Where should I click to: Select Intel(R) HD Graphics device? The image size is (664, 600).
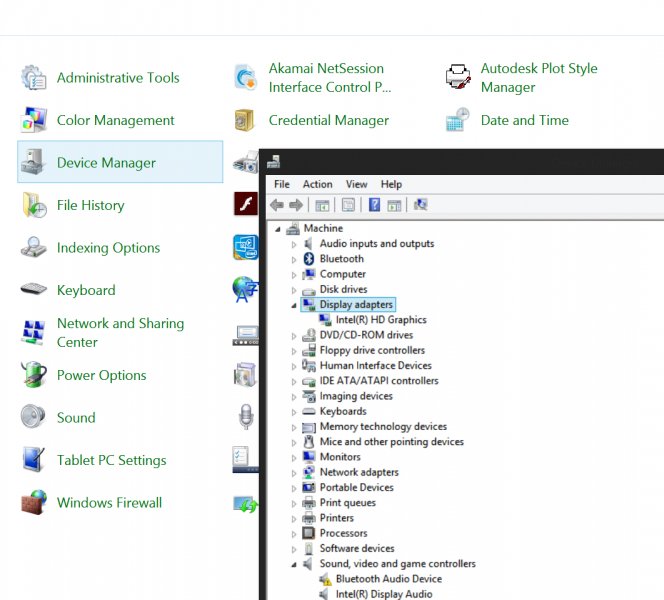[381, 320]
